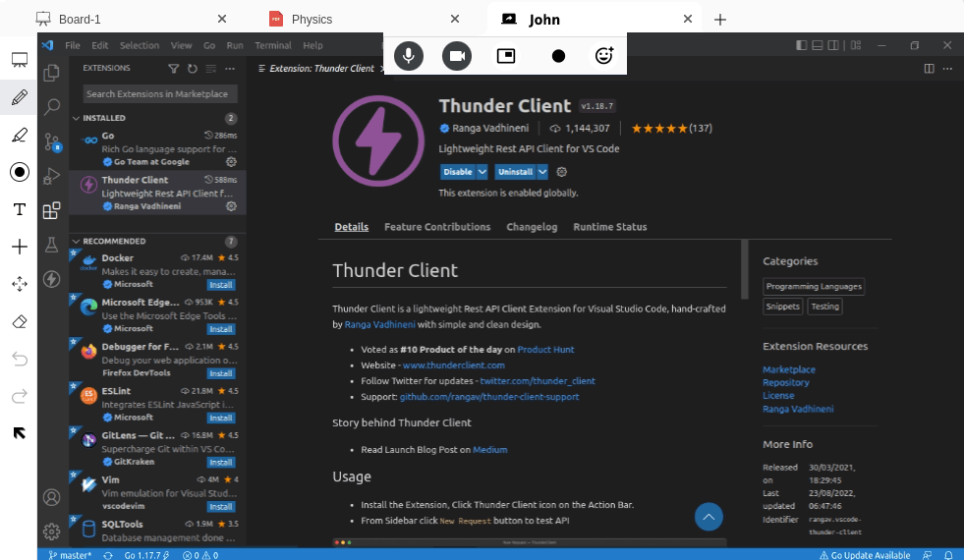Activate the four-arrow move tool
Image resolution: width=964 pixels, height=560 pixels.
click(19, 284)
